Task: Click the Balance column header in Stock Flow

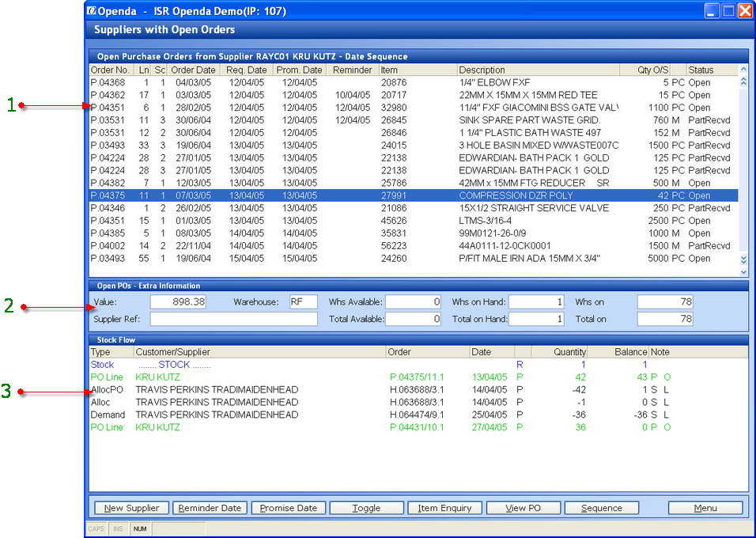Action: [x=618, y=352]
